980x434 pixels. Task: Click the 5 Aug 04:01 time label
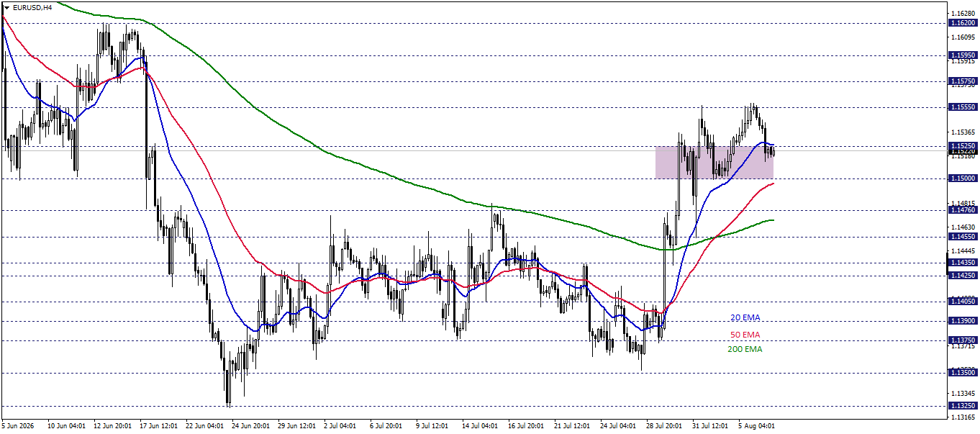tap(758, 426)
